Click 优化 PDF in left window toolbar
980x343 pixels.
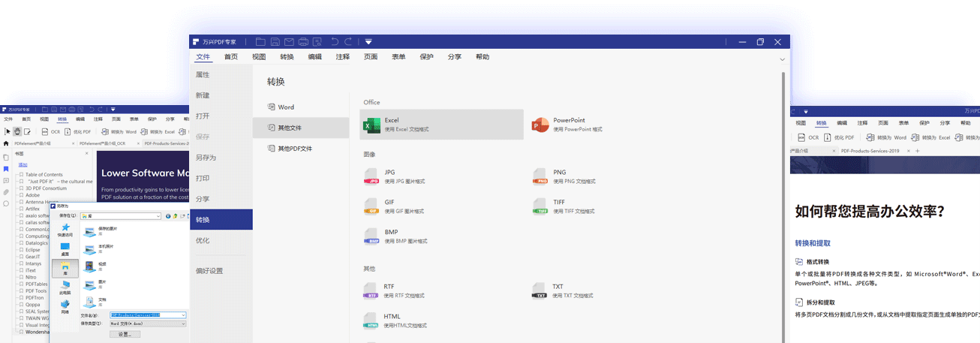tap(79, 131)
